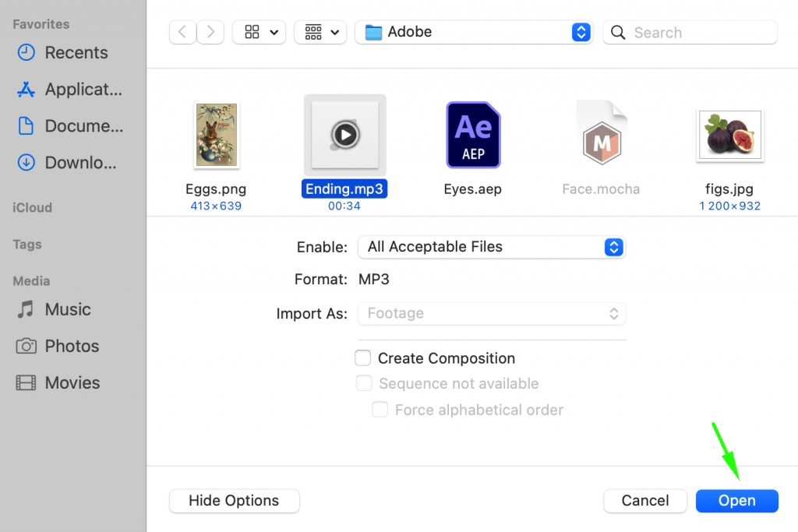Open the Enable files filter dropdown
Viewport: 798px width, 532px height.
[491, 246]
